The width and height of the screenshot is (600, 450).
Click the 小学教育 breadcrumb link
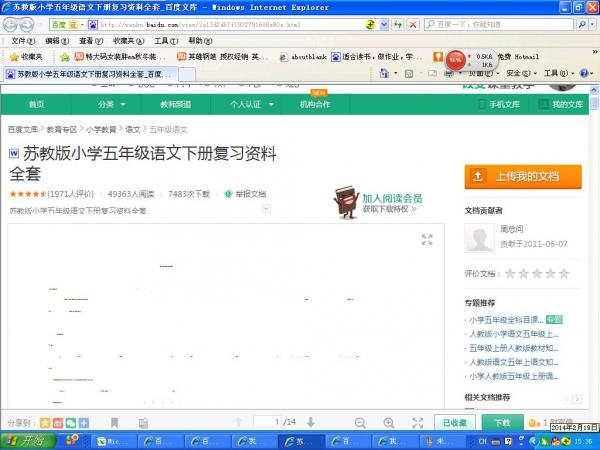[101, 130]
